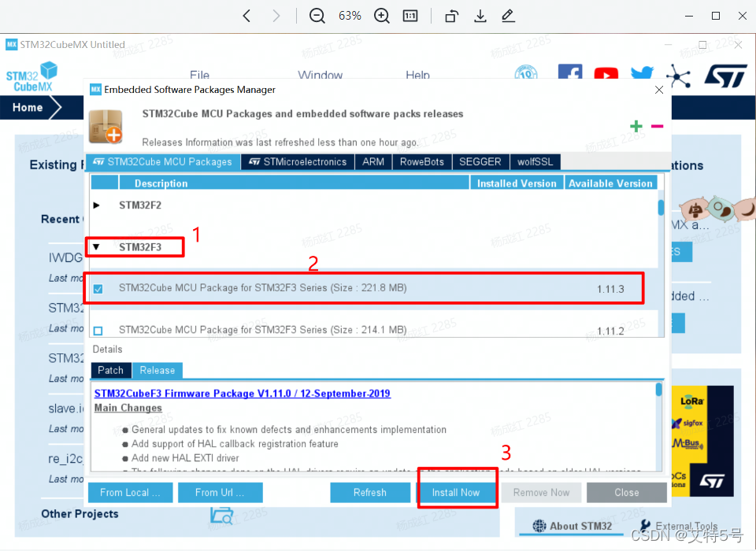756x551 pixels.
Task: Click the Remove Now button
Action: (x=542, y=493)
